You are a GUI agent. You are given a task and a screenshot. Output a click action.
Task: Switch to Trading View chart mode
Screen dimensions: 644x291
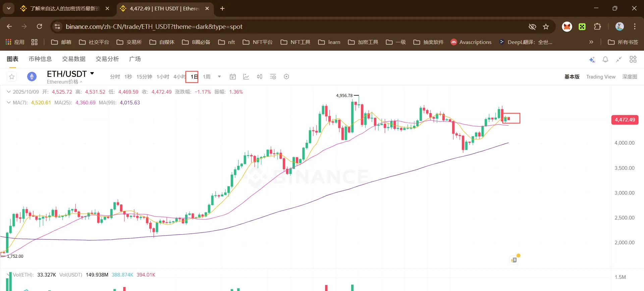[601, 77]
